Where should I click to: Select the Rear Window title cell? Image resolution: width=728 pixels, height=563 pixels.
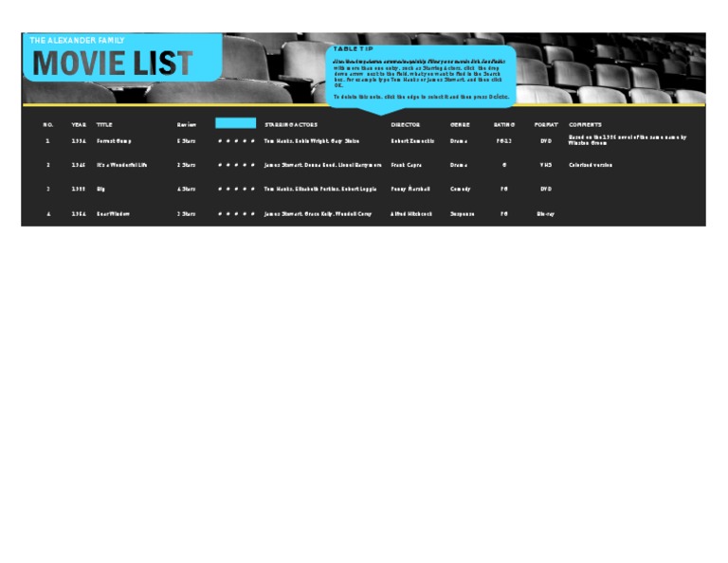click(113, 214)
